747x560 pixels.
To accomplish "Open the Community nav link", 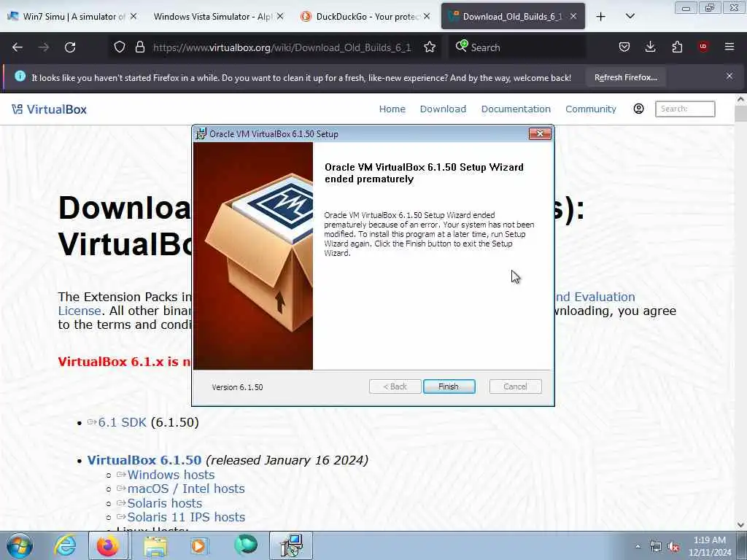I will (x=591, y=109).
